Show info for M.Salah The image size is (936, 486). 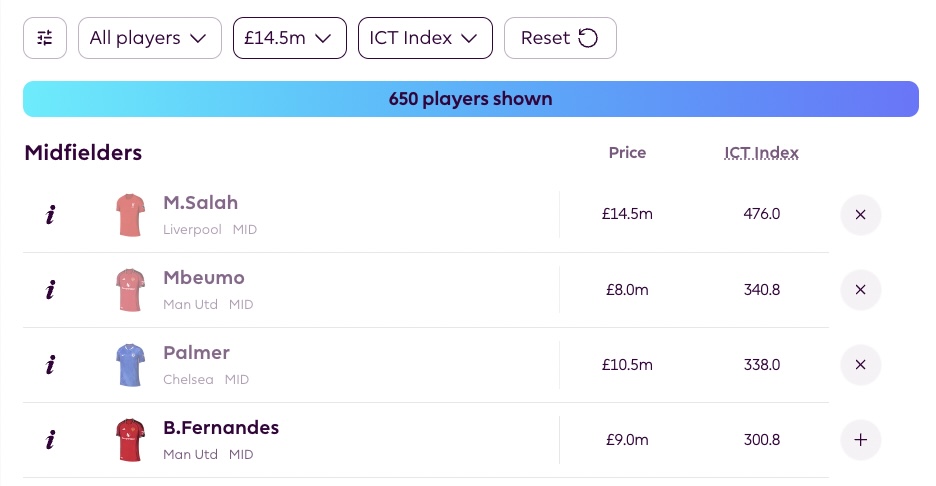pos(50,215)
